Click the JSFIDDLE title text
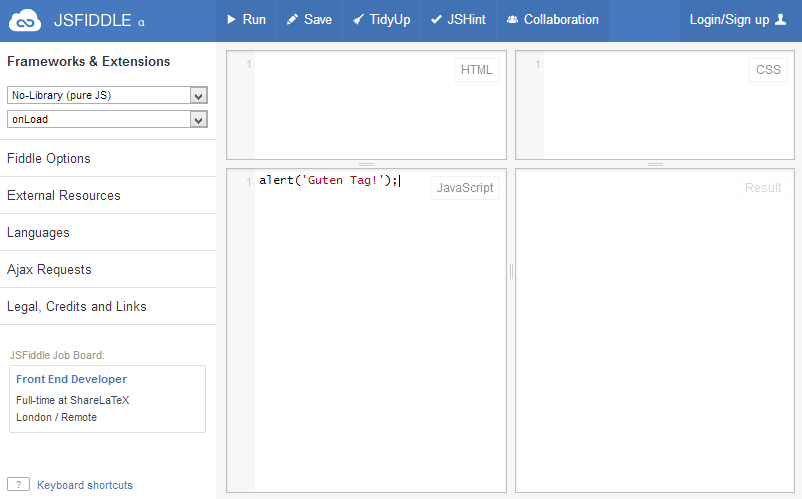 tap(93, 20)
